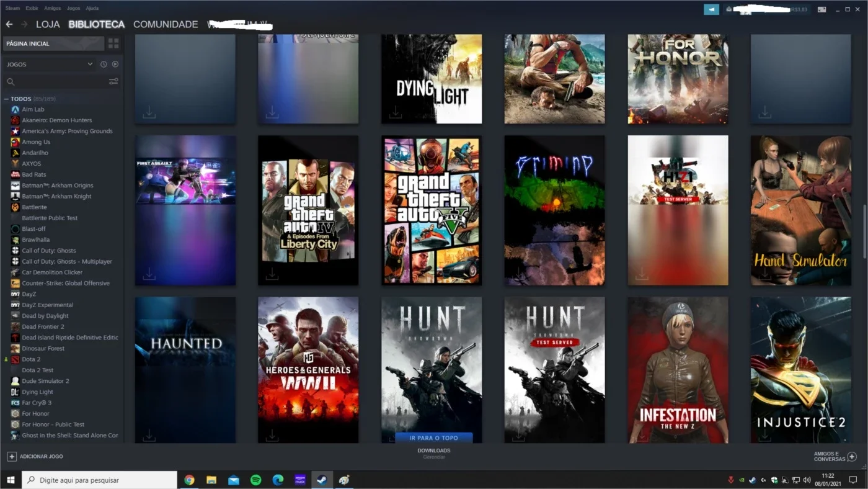
Task: Click the PÁGINA INICIAL button
Action: point(54,43)
